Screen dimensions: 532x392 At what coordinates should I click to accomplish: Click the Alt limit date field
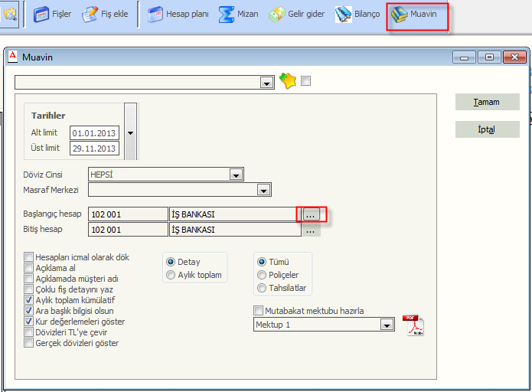(94, 133)
